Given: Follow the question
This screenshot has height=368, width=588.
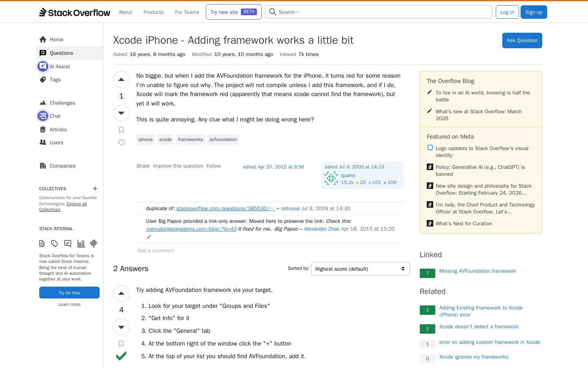Looking at the screenshot, I should coord(214,166).
